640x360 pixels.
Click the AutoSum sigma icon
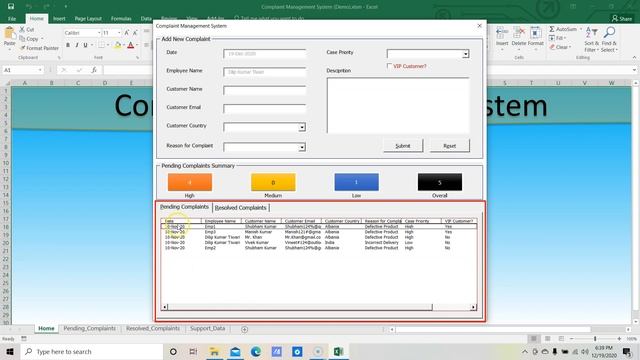pyautogui.click(x=552, y=29)
